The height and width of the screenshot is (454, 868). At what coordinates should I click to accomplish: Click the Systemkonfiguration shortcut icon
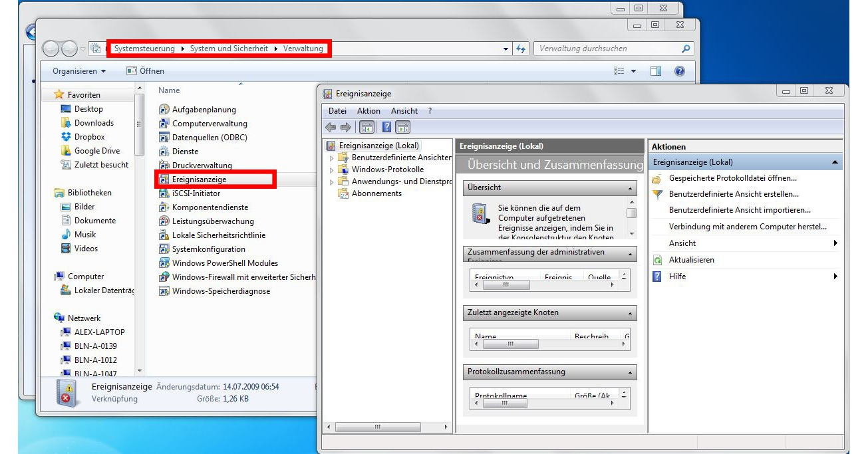[x=164, y=249]
